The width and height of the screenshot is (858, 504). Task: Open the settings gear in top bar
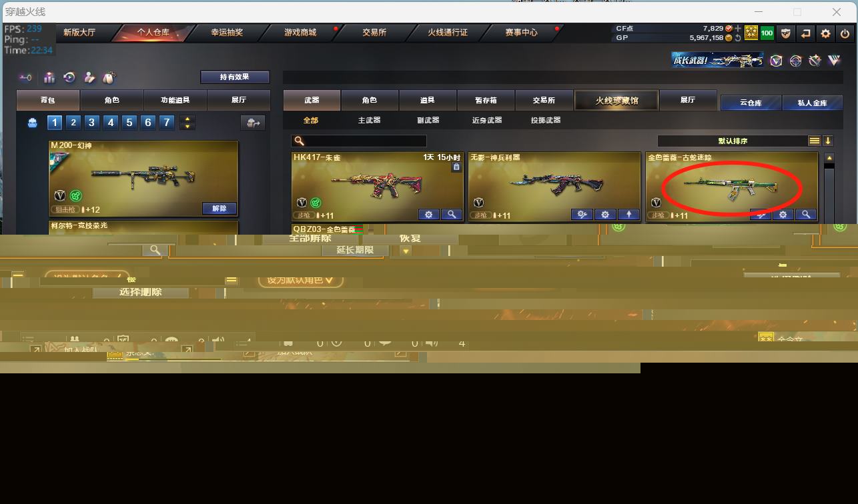click(x=825, y=33)
